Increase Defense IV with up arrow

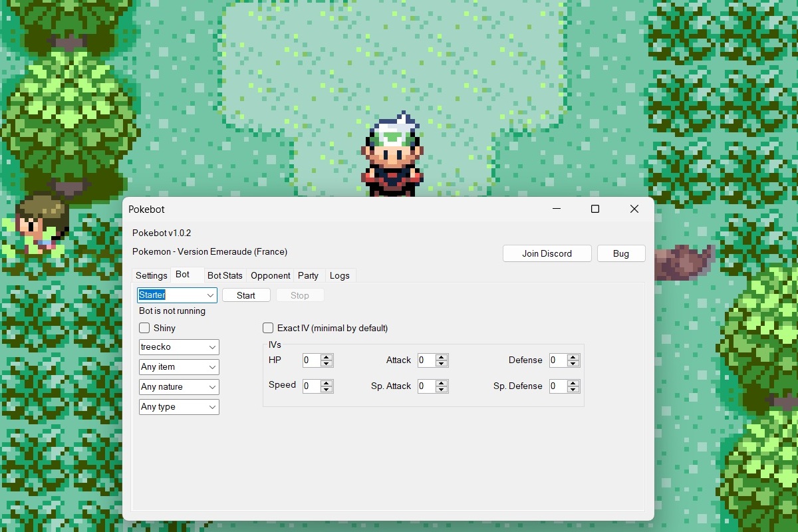[x=573, y=357]
